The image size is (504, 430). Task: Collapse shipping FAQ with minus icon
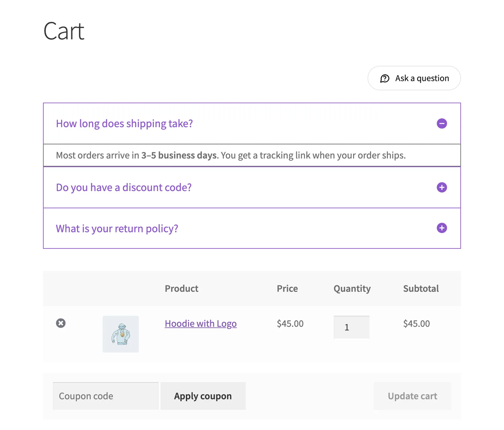(x=442, y=123)
